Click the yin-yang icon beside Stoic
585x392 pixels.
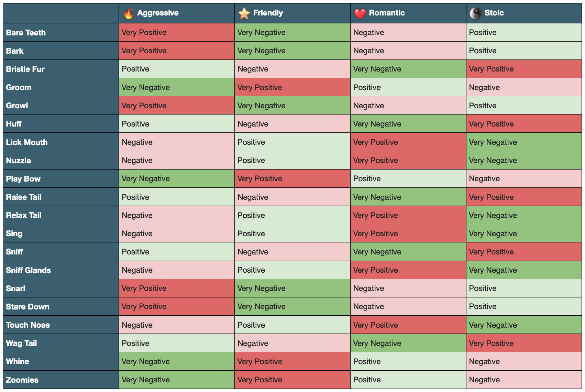click(476, 13)
